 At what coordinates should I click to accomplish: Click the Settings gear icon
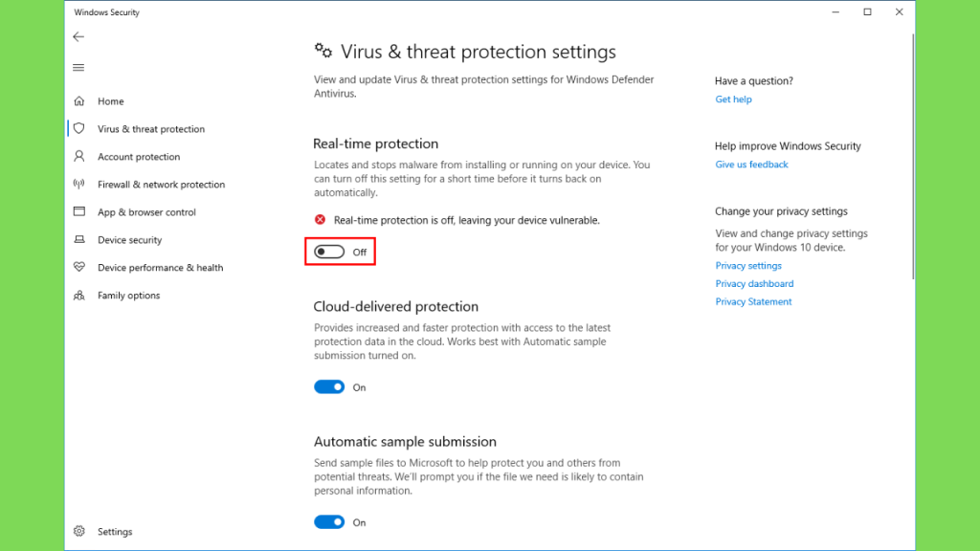[79, 531]
